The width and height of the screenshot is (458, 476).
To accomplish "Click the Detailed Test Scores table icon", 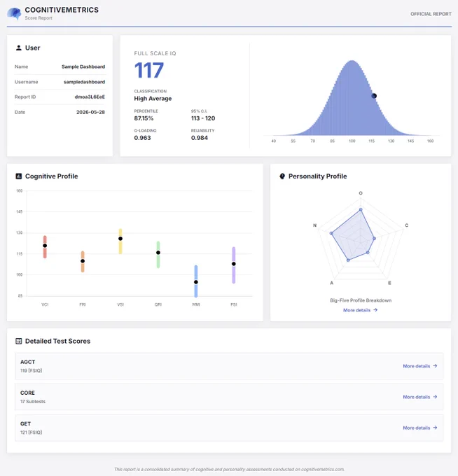I will point(18,341).
